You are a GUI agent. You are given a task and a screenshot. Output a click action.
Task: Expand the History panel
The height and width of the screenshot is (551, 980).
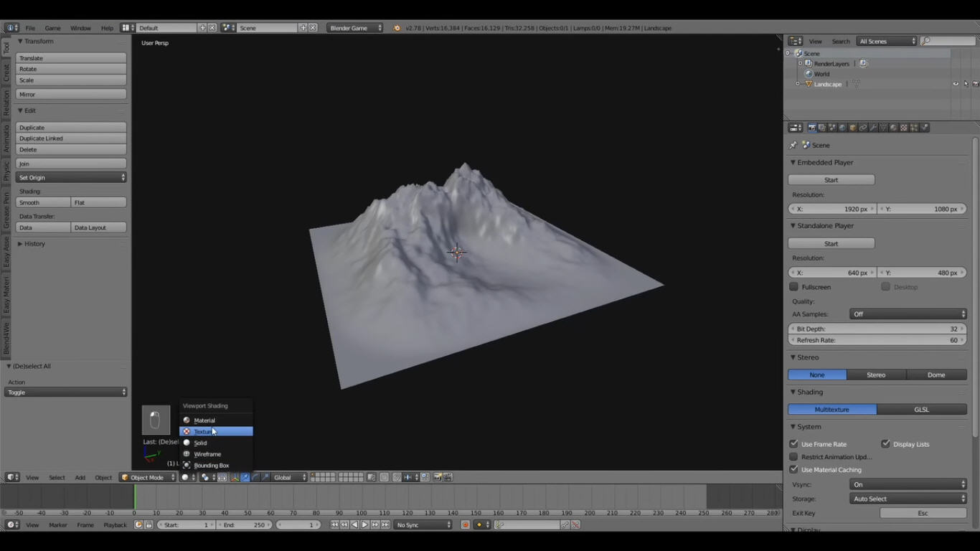(34, 244)
